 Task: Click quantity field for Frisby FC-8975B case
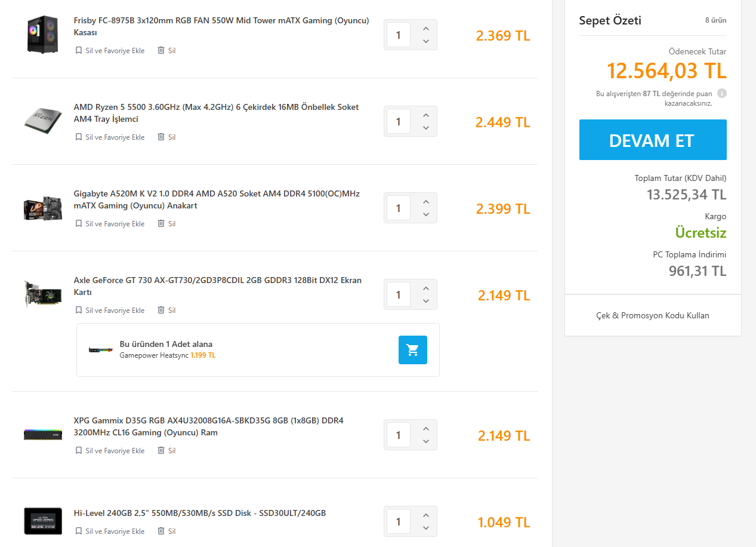click(x=399, y=35)
